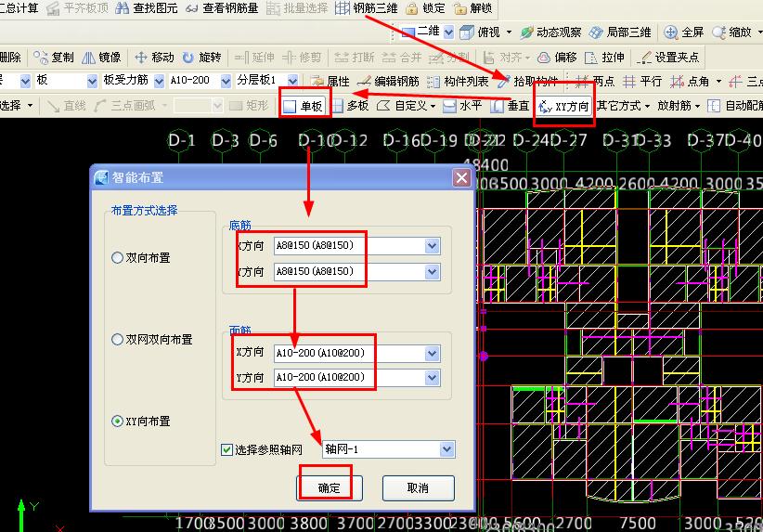763x532 pixels.
Task: Open 钢筋三维 rebar 3D view
Action: coord(366,7)
